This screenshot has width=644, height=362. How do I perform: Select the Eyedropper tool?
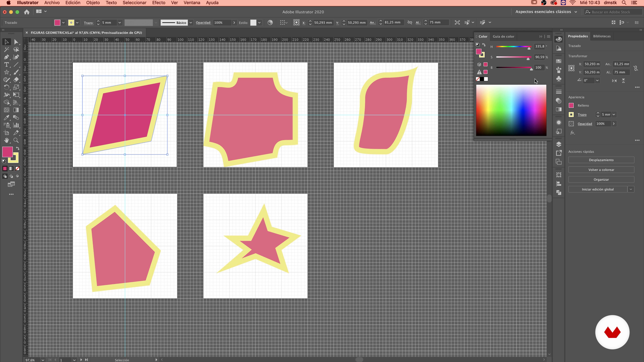click(7, 117)
